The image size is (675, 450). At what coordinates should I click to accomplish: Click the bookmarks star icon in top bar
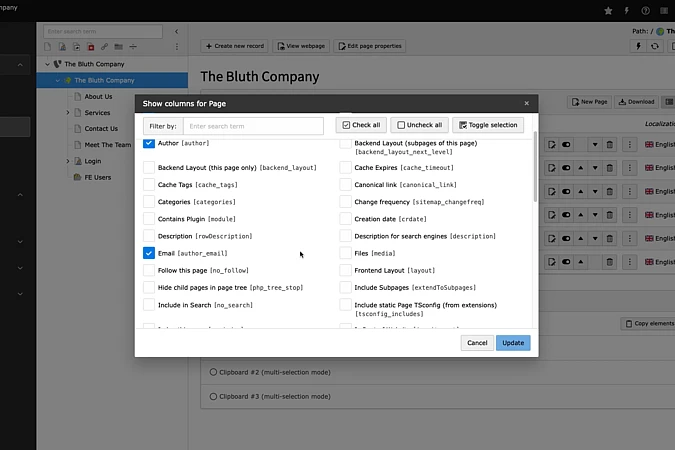pos(608,10)
